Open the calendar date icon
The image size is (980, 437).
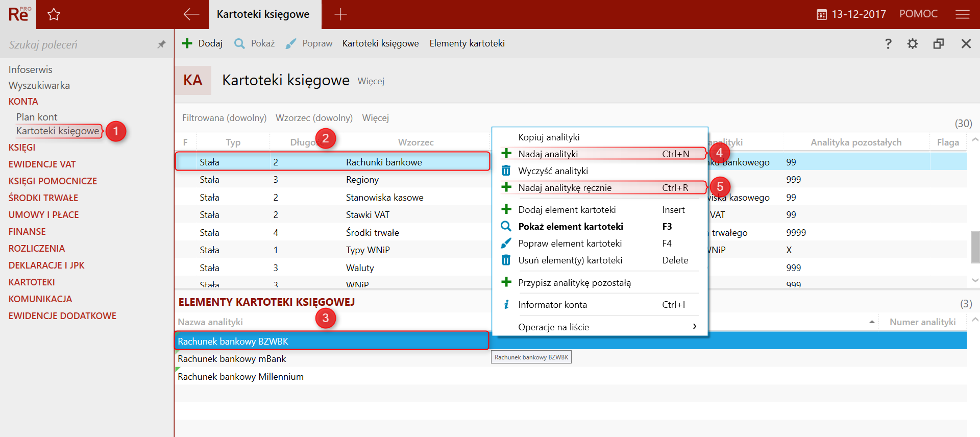pos(821,15)
